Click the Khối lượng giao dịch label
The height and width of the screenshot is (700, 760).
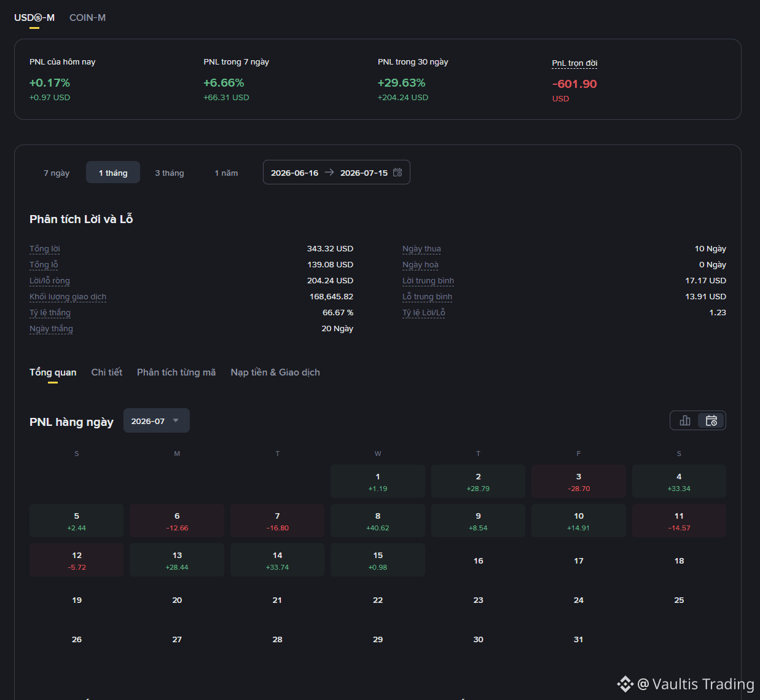pos(68,297)
